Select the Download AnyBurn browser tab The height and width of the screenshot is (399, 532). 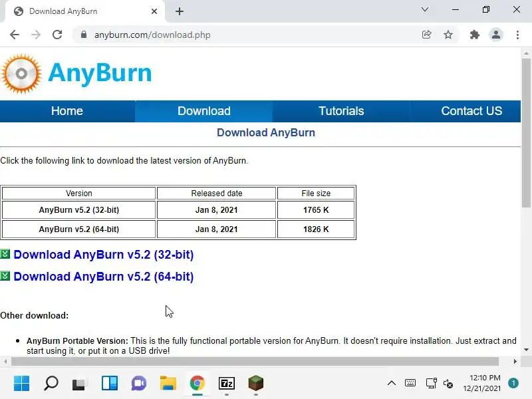tap(85, 11)
